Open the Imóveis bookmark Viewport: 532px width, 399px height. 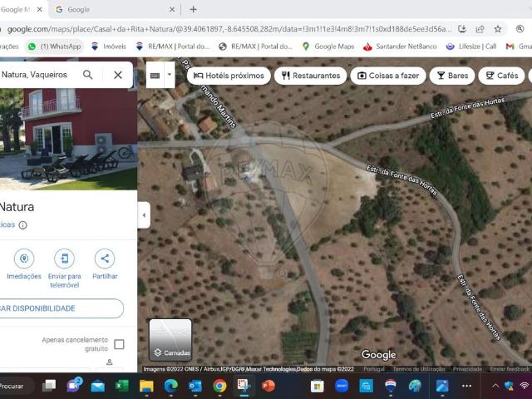coord(109,47)
